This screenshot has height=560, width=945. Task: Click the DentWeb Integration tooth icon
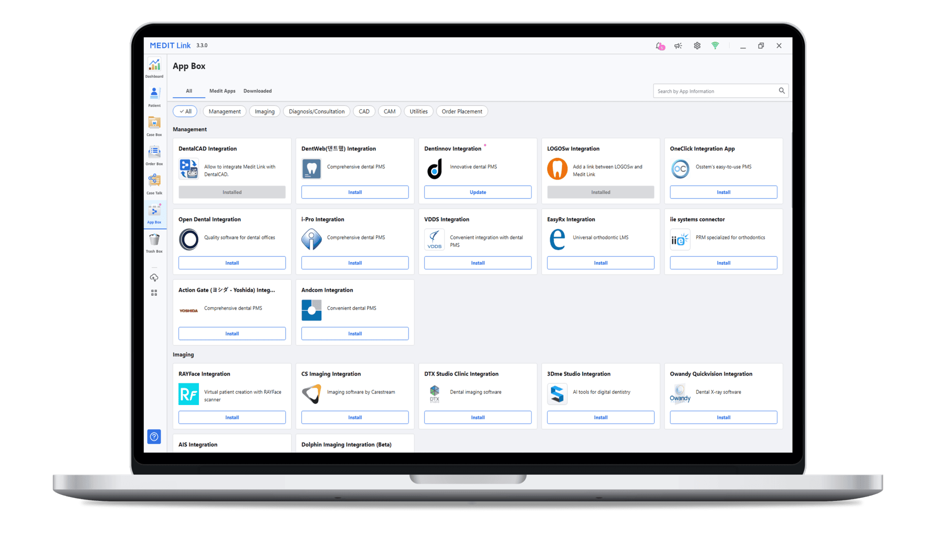coord(312,169)
